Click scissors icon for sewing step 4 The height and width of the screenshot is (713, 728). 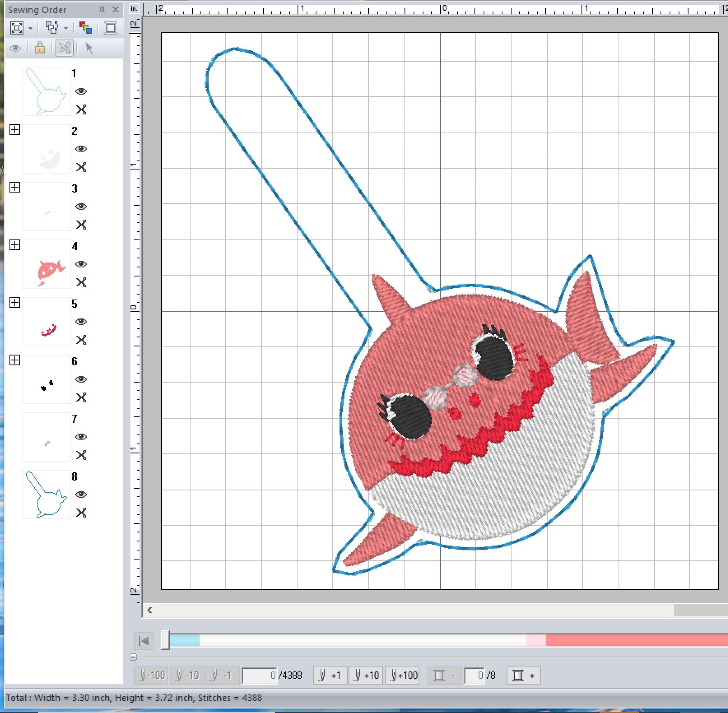[x=81, y=282]
